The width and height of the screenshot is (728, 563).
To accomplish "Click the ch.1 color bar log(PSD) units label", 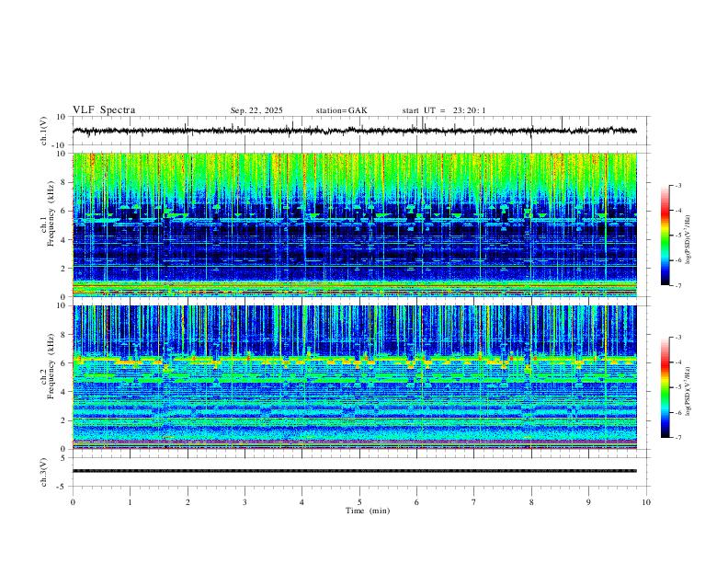I will coord(688,239).
